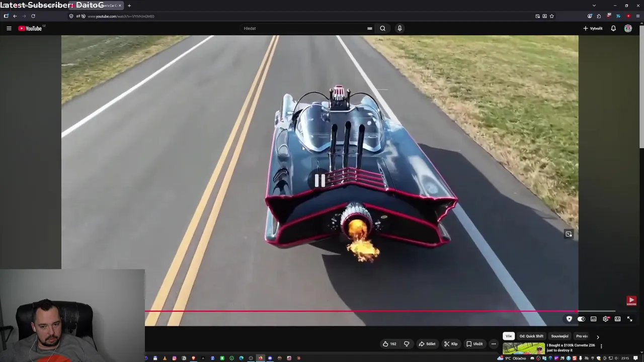Screen dimensions: 644x362
Task: Click the magnifier search button
Action: [x=382, y=28]
